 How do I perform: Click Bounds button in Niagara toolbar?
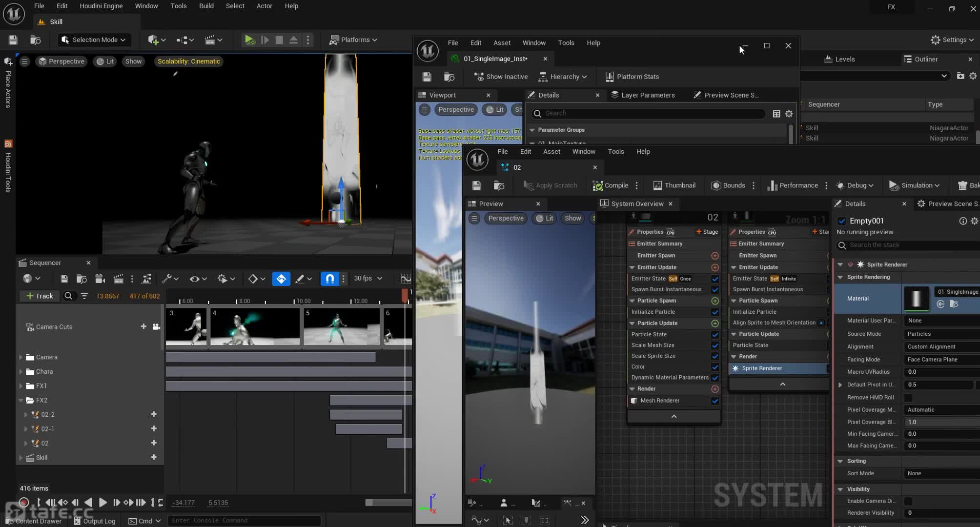click(728, 185)
